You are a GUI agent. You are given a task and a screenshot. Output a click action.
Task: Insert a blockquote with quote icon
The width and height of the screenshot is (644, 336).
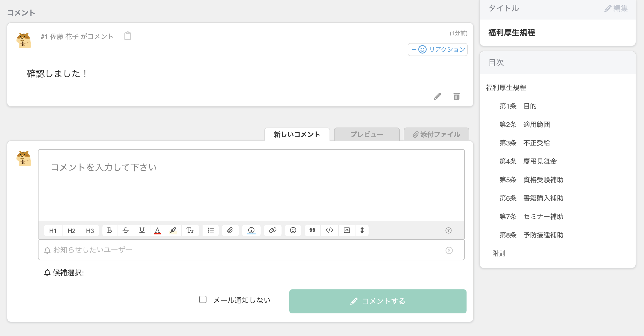pos(312,231)
